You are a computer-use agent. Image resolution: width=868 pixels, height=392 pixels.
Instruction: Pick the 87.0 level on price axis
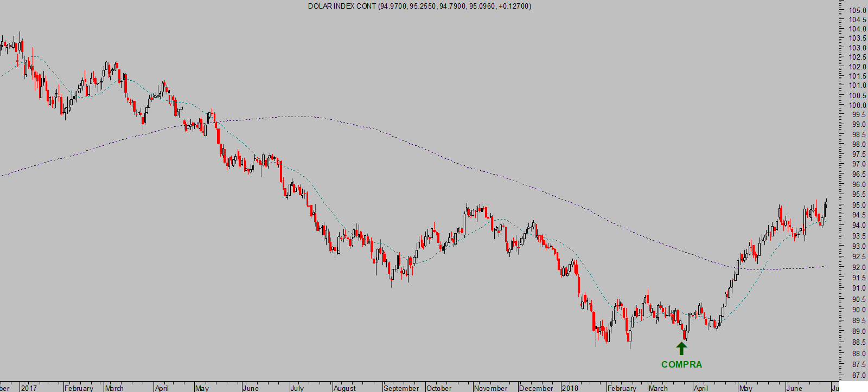[x=858, y=375]
